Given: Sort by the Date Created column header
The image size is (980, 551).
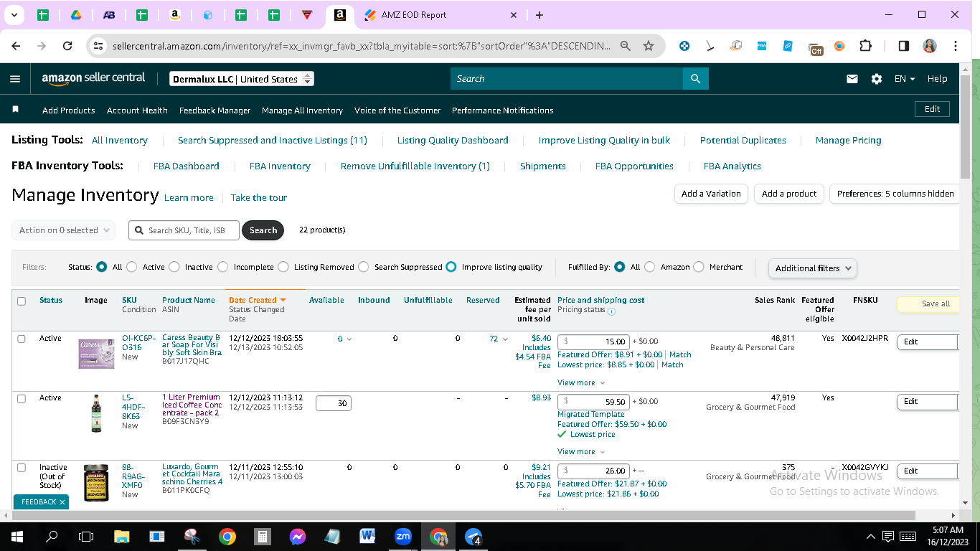Looking at the screenshot, I should point(258,300).
